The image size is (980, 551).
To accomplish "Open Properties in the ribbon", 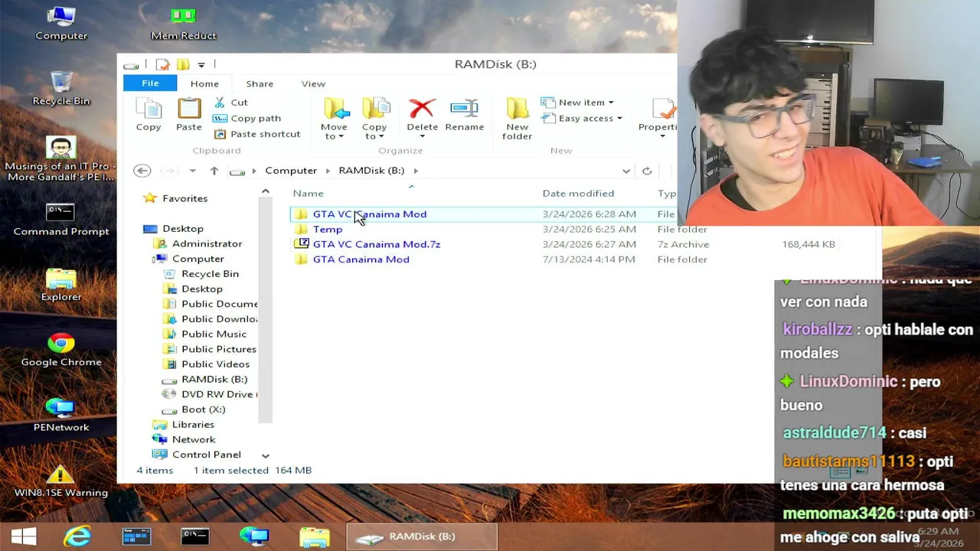I will pos(658,119).
